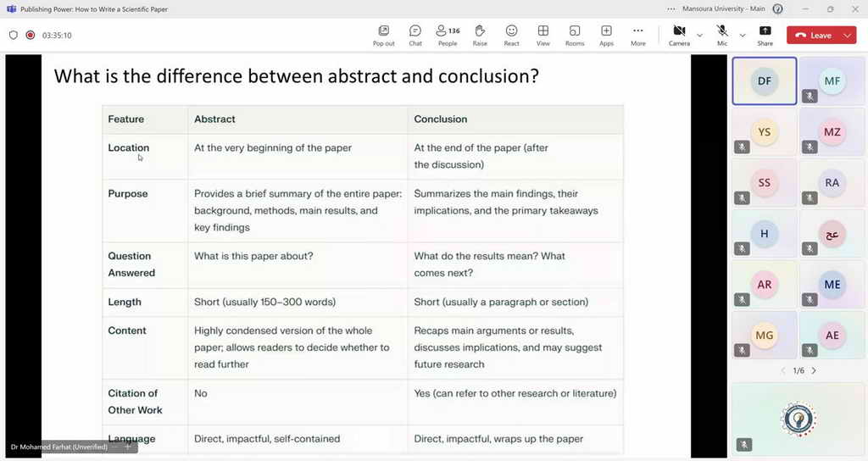
Task: Open the breakout Rooms panel
Action: (575, 36)
